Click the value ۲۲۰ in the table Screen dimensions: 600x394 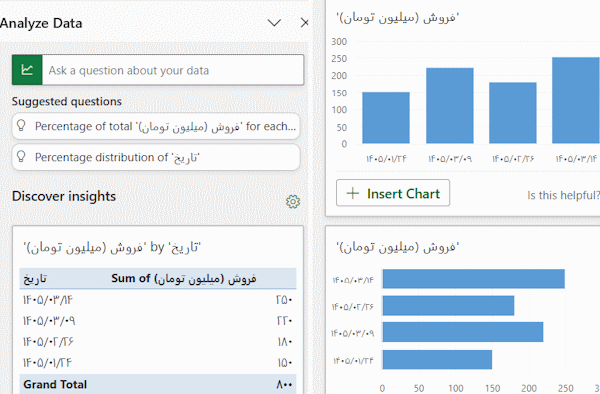point(284,321)
